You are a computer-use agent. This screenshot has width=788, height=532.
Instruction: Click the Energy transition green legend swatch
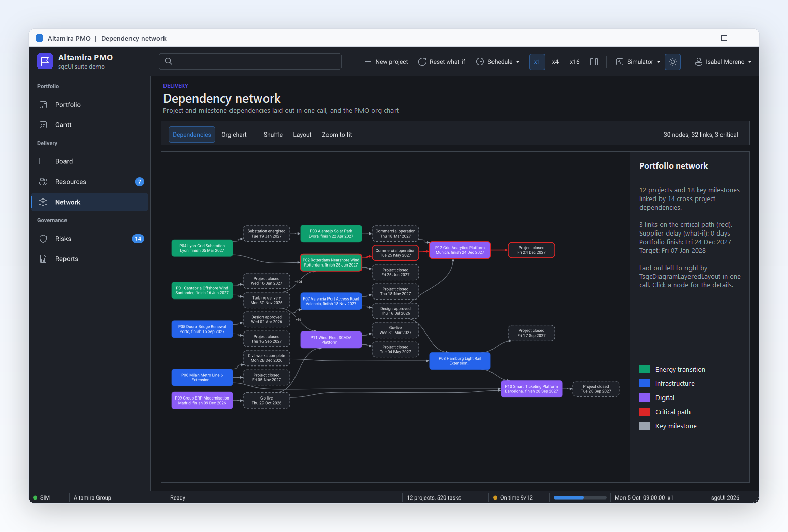click(645, 369)
